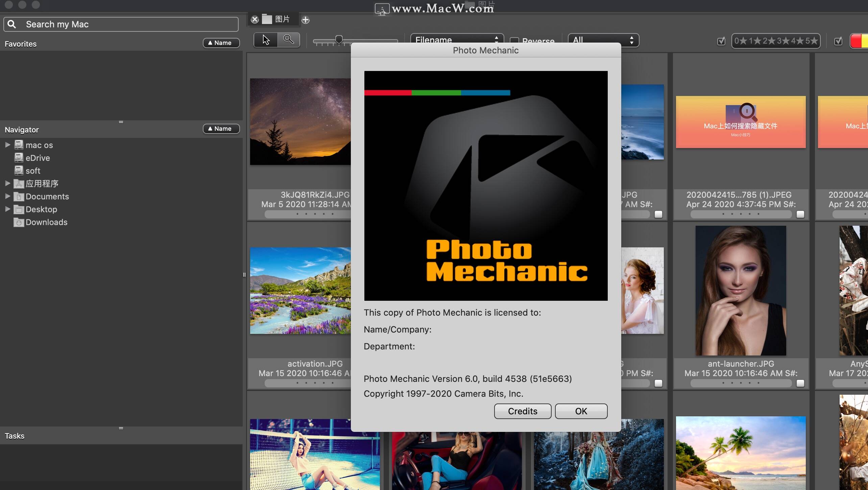This screenshot has height=490, width=868.
Task: Select the Milky Way night sky thumbnail
Action: coord(300,122)
